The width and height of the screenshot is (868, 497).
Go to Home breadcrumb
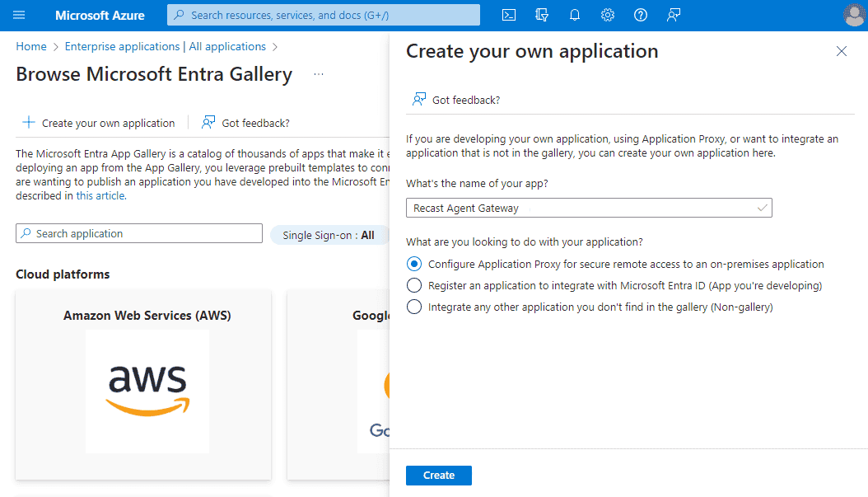[31, 47]
